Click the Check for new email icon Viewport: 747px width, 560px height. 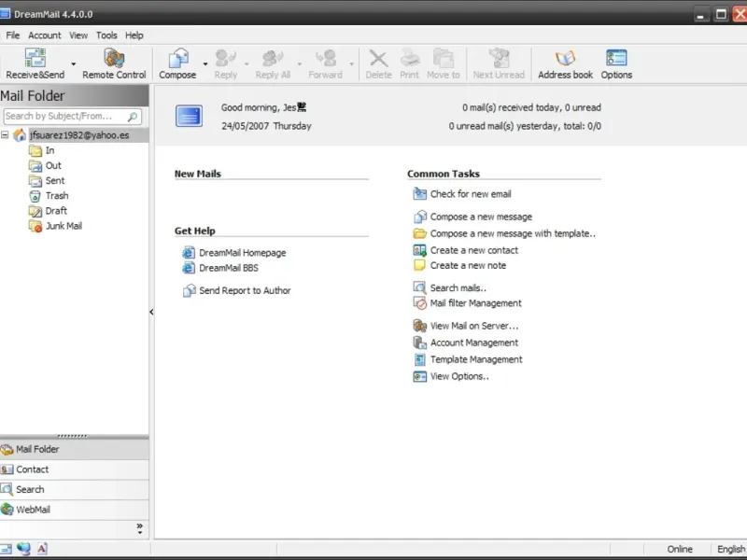tap(419, 194)
